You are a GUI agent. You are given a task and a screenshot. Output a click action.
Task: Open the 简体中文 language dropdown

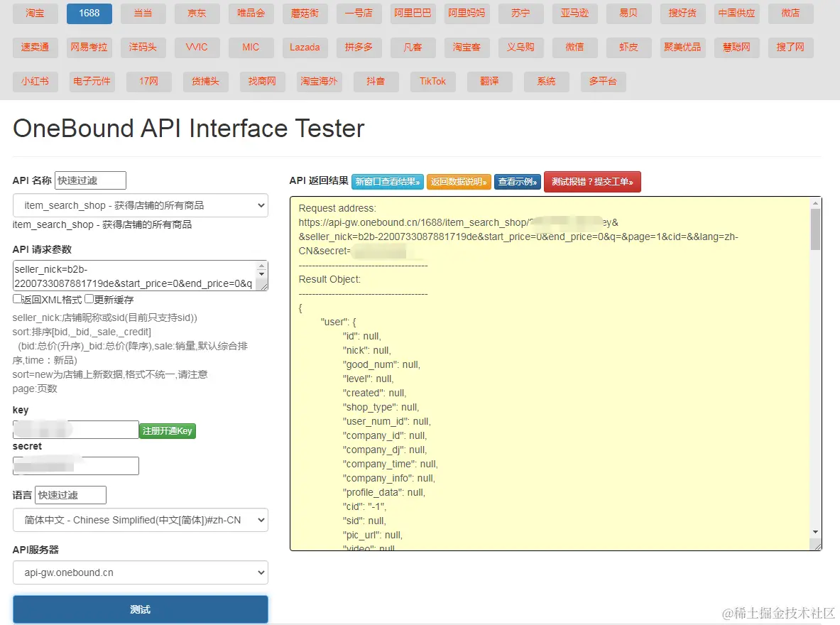141,520
